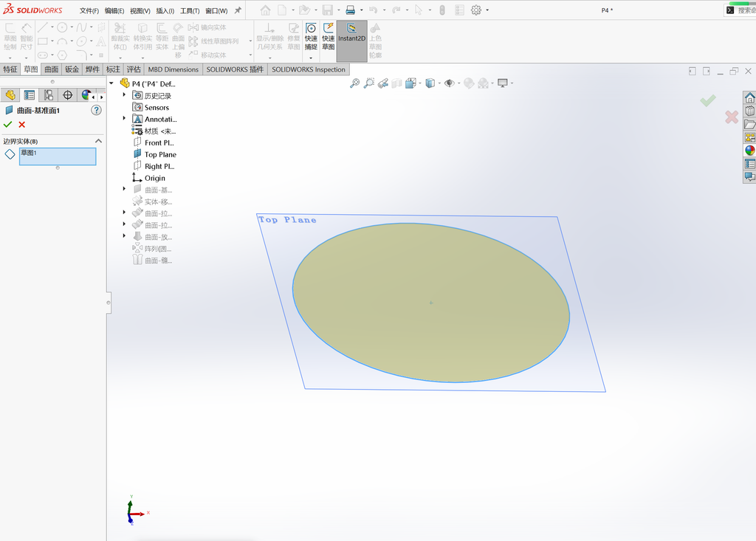Toggle 快速草图 (Rapid Sketch)

click(x=329, y=37)
